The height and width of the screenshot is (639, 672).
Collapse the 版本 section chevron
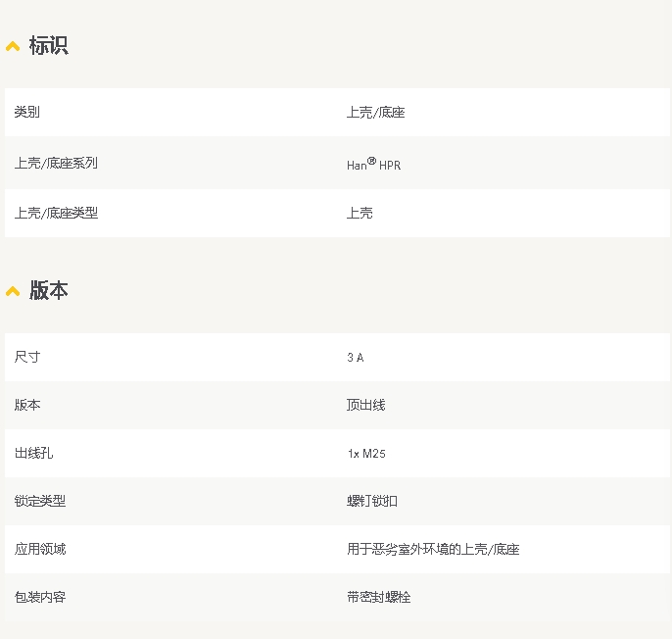click(13, 292)
